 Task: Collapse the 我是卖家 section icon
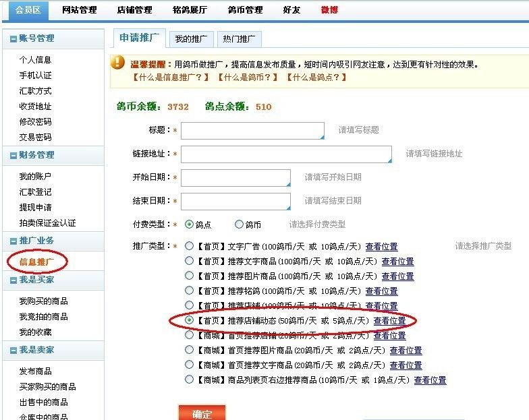tap(13, 351)
